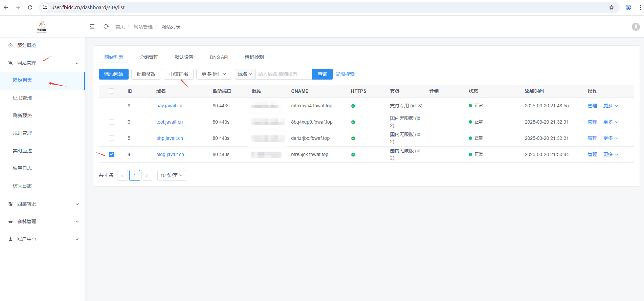
Task: Click the 服务概览 sidebar icon
Action: click(x=10, y=45)
